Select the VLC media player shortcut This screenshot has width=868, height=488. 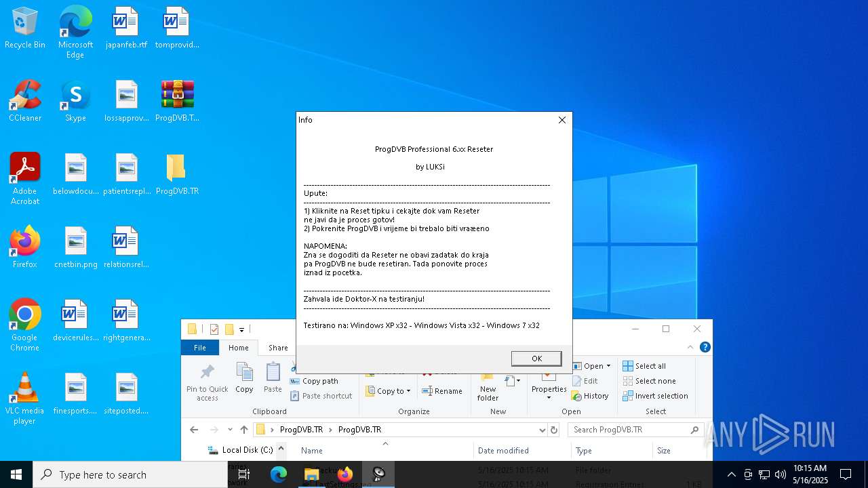pos(25,399)
